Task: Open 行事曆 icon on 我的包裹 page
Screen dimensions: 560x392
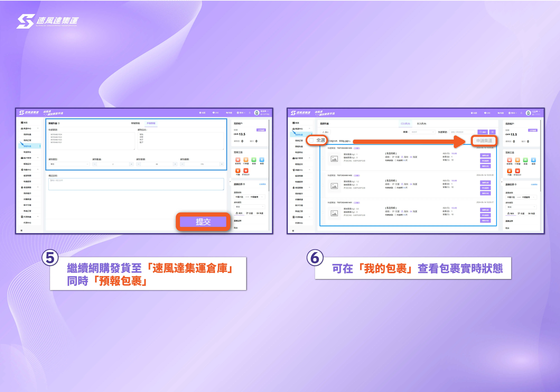Action: (x=518, y=160)
